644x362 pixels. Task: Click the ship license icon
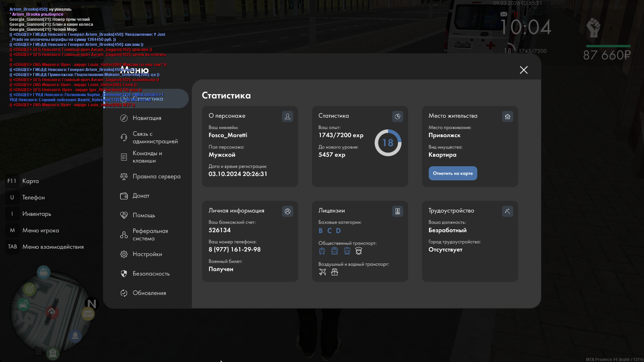click(334, 272)
